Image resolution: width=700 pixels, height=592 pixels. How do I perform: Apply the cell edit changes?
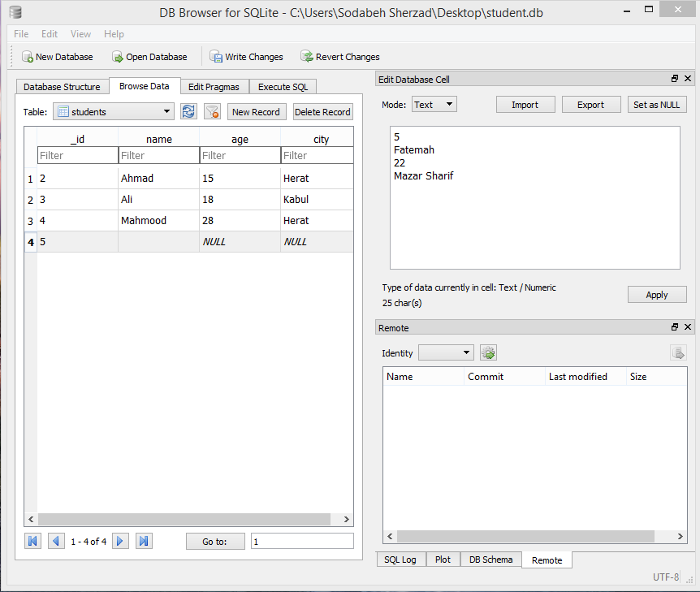pyautogui.click(x=657, y=295)
